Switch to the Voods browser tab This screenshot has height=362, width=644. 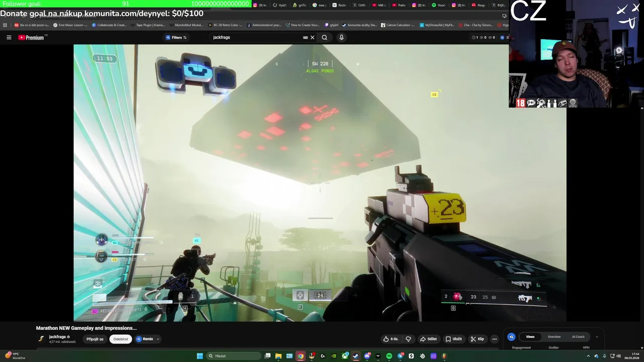pyautogui.click(x=438, y=5)
